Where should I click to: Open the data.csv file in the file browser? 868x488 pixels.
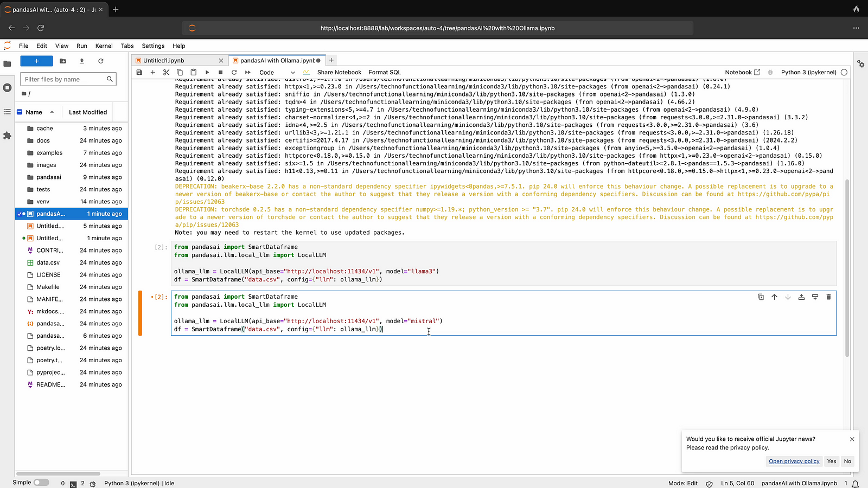click(48, 262)
